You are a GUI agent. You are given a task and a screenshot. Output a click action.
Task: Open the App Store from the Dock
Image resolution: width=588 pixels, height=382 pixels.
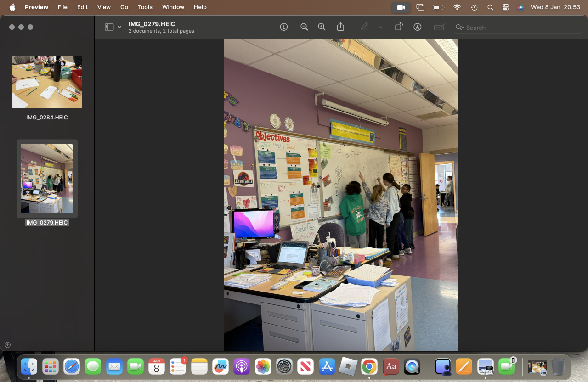327,366
